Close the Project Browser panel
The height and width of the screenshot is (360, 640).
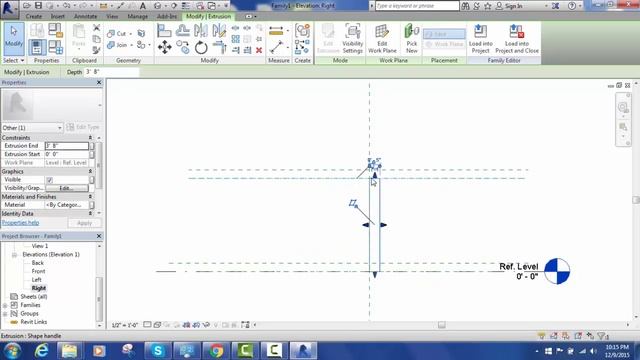tap(99, 236)
